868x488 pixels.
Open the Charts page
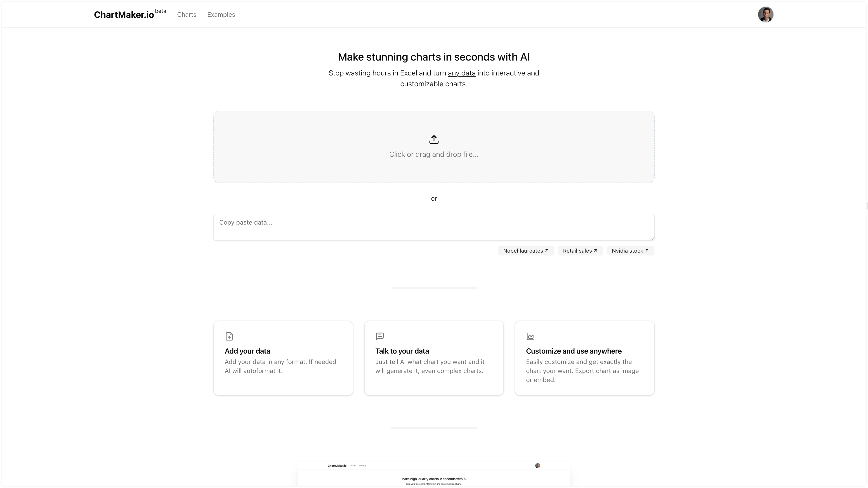pos(186,14)
